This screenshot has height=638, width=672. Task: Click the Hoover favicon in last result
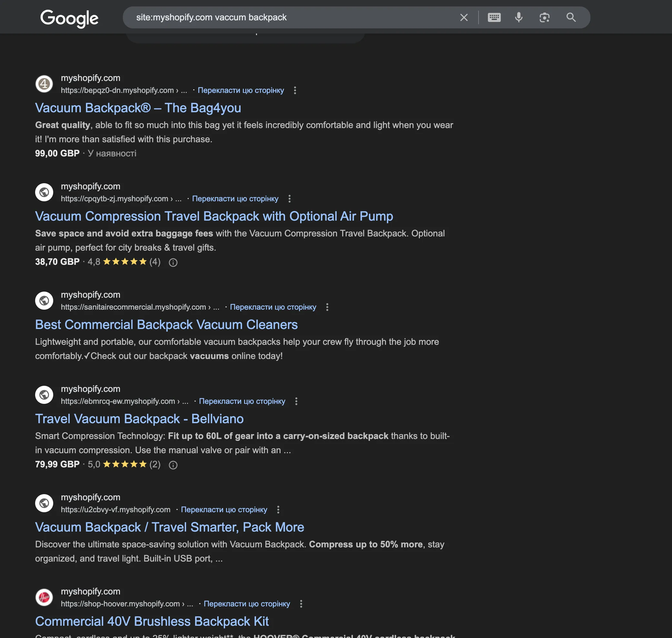[x=44, y=598]
